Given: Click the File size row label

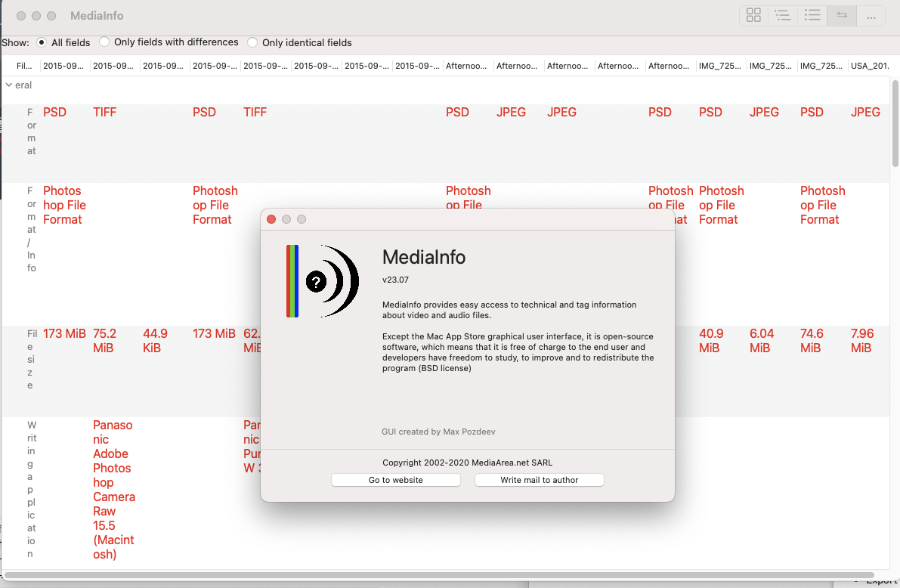Looking at the screenshot, I should 32,360.
